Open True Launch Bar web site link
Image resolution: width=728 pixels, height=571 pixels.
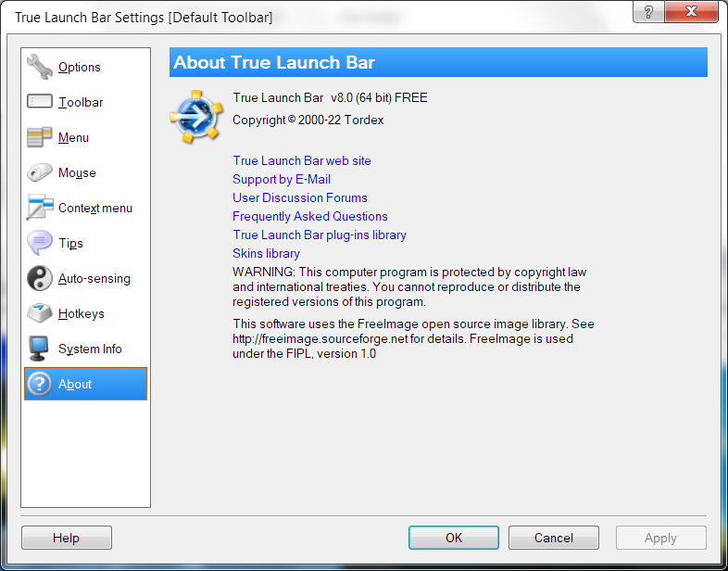(302, 160)
